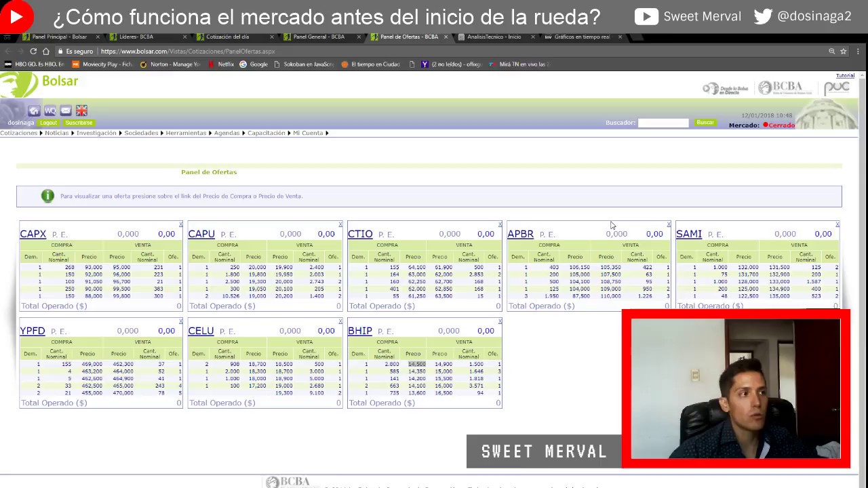Image resolution: width=868 pixels, height=488 pixels.
Task: Click CTIO sell price 61,900
Action: click(x=443, y=267)
